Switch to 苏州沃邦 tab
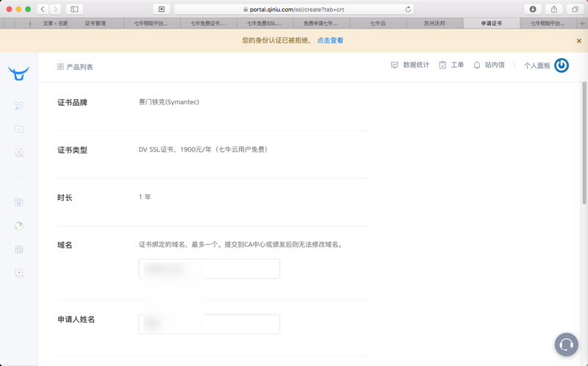Image resolution: width=588 pixels, height=366 pixels. [434, 24]
